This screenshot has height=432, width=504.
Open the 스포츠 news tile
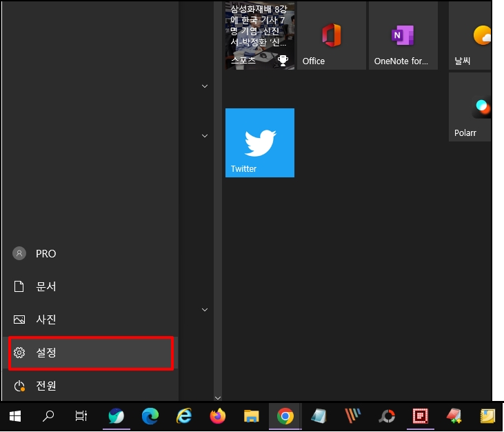click(x=260, y=35)
